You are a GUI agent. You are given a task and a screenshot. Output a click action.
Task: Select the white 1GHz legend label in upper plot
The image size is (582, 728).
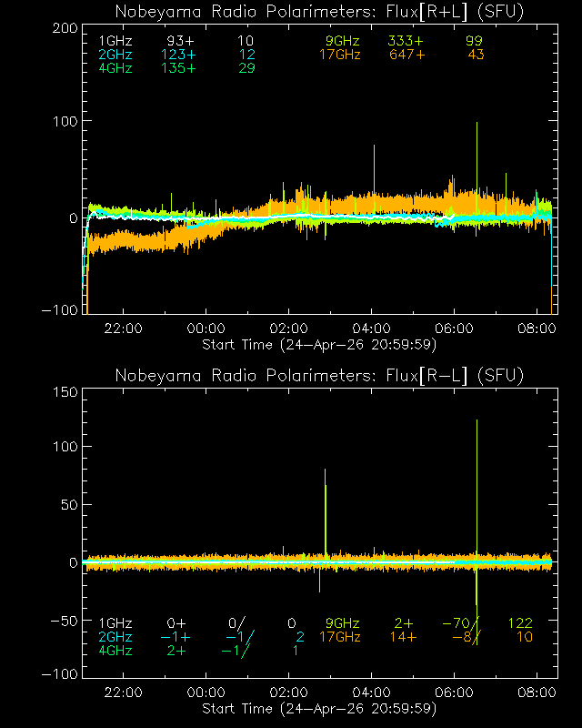[x=115, y=42]
